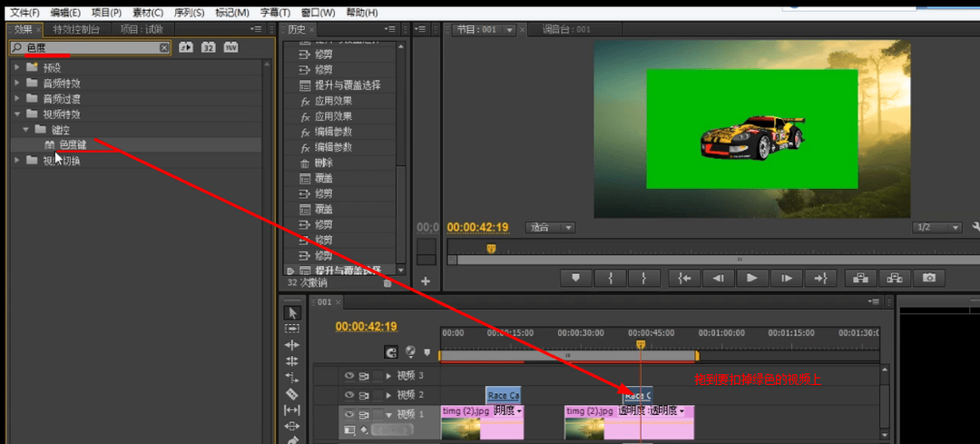Hide the 视频 1 track with eye icon
980x444 pixels.
click(349, 414)
